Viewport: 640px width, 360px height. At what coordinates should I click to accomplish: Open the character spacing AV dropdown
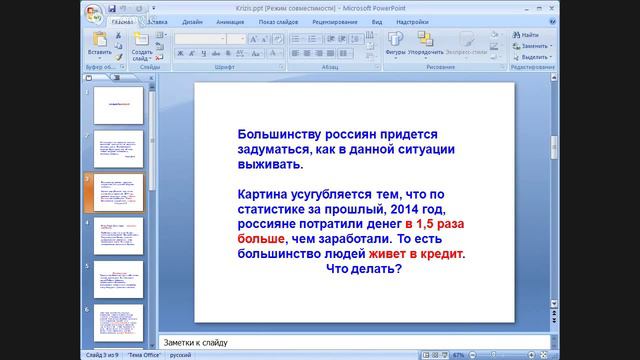click(241, 53)
